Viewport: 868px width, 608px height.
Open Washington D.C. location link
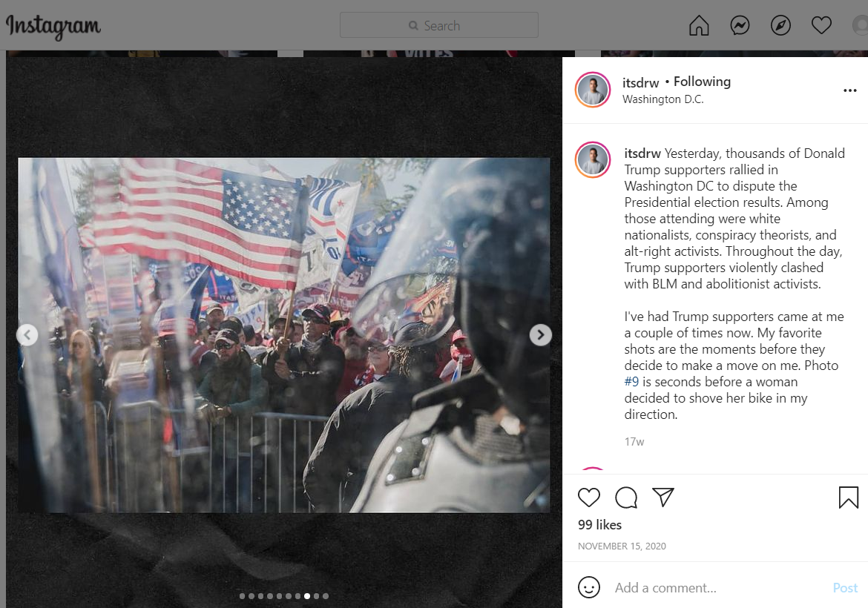pos(662,99)
